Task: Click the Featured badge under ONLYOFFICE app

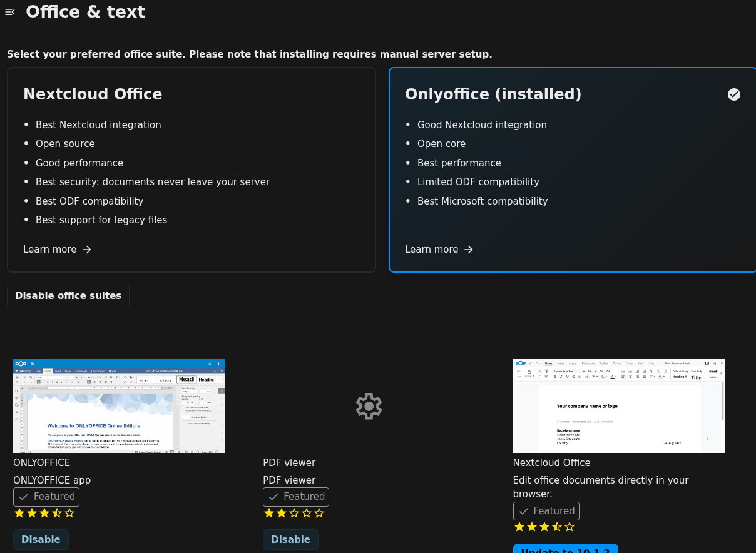Action: [46, 497]
